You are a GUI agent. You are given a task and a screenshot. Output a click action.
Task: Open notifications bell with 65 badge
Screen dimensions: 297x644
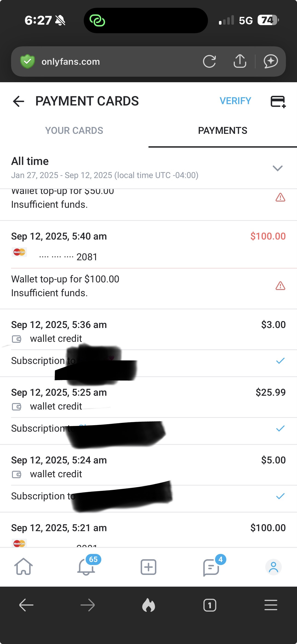click(86, 567)
